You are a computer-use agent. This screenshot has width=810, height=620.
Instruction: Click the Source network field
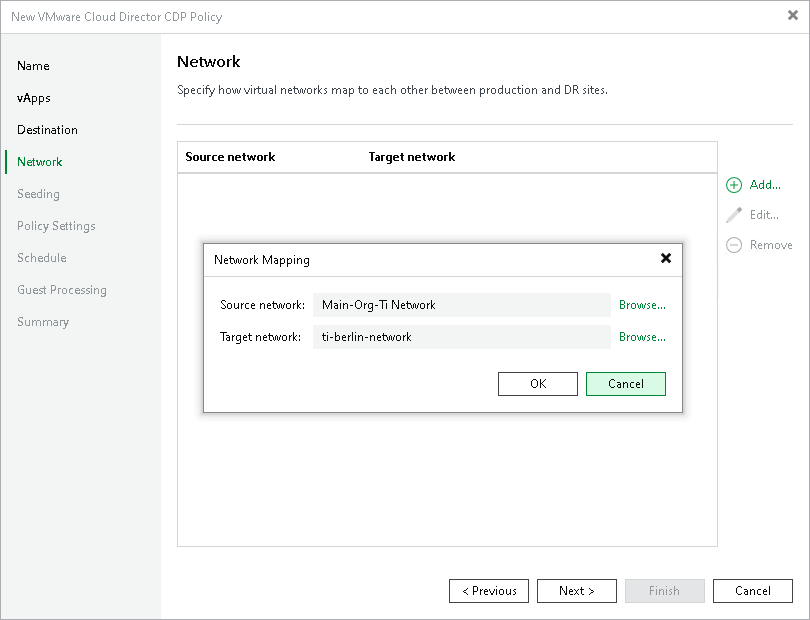click(x=462, y=305)
